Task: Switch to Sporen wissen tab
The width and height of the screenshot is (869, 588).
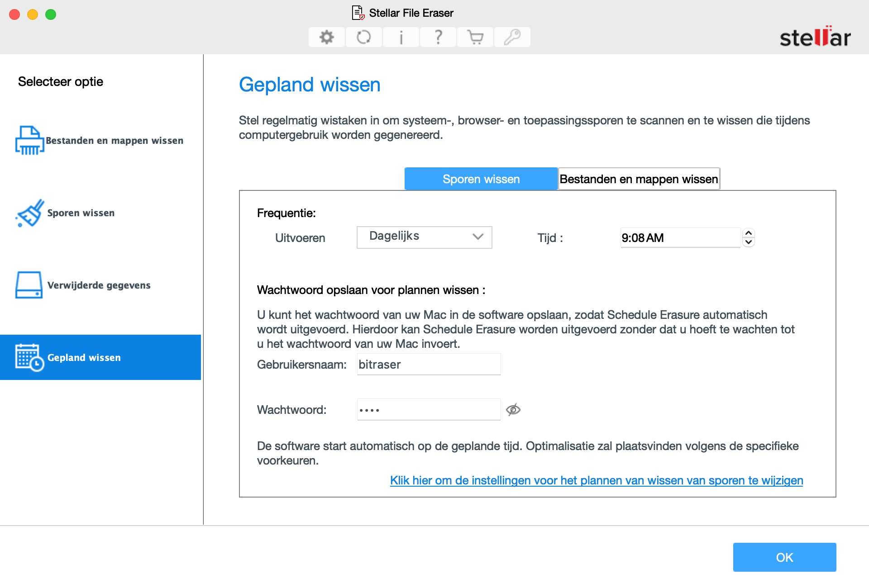Action: point(481,179)
